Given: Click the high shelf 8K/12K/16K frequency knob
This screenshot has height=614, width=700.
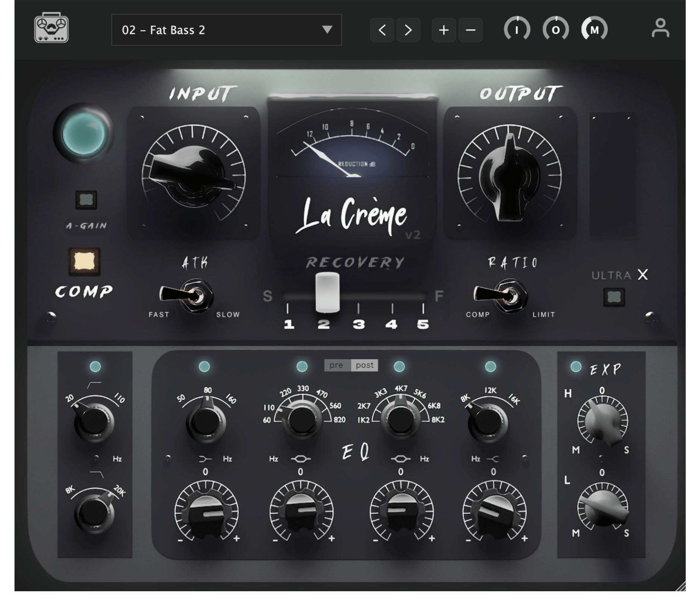Looking at the screenshot, I should [488, 422].
